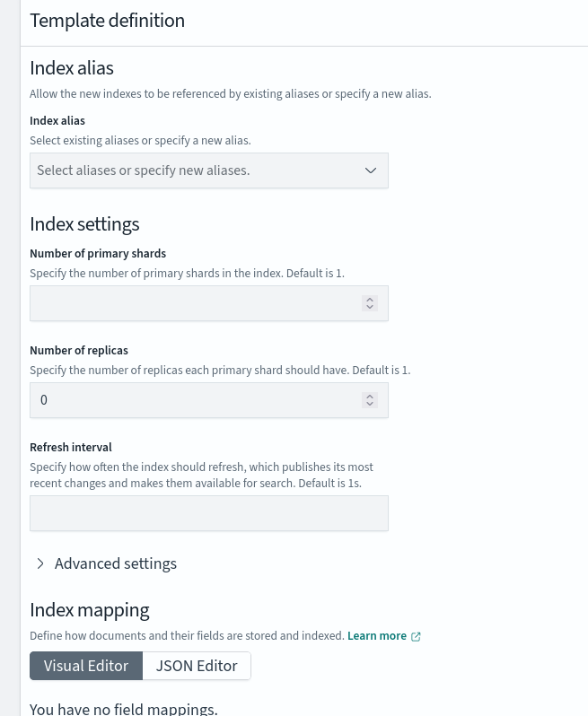Click the Template definition heading

108,21
